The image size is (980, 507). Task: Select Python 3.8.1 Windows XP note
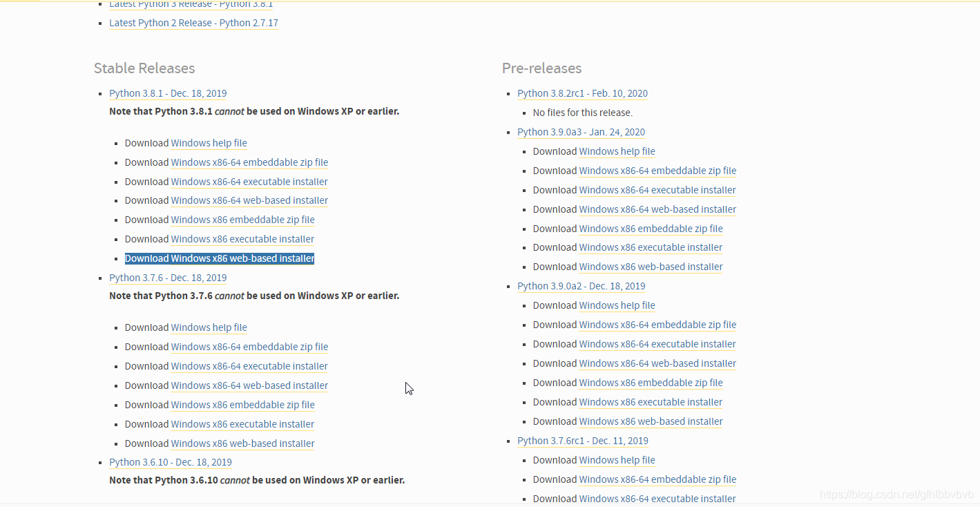(x=254, y=111)
